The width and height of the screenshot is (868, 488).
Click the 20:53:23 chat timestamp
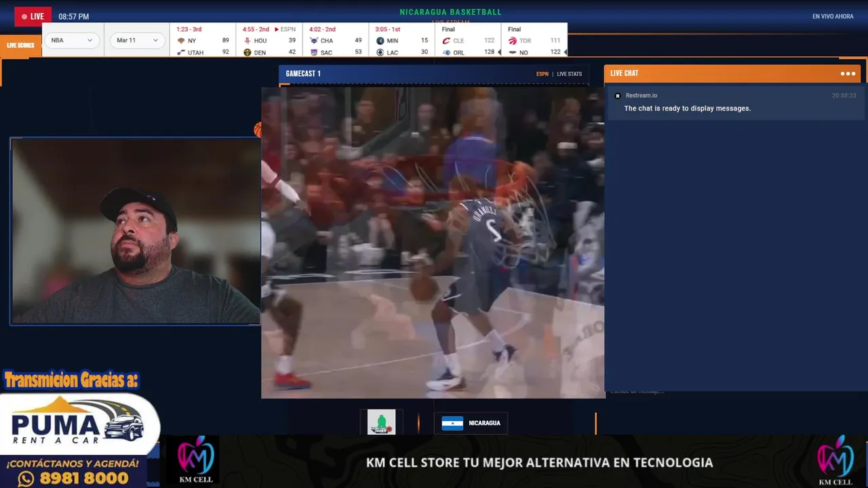click(x=844, y=96)
